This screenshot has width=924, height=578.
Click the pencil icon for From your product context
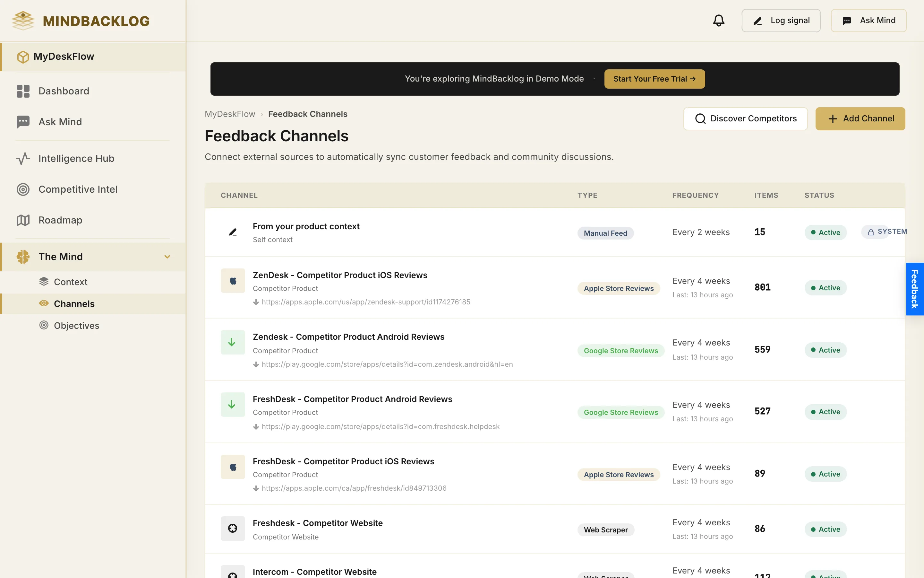(x=233, y=232)
